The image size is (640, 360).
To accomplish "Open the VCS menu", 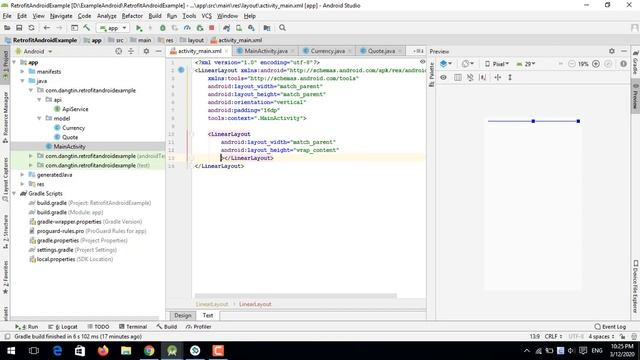I will (207, 16).
